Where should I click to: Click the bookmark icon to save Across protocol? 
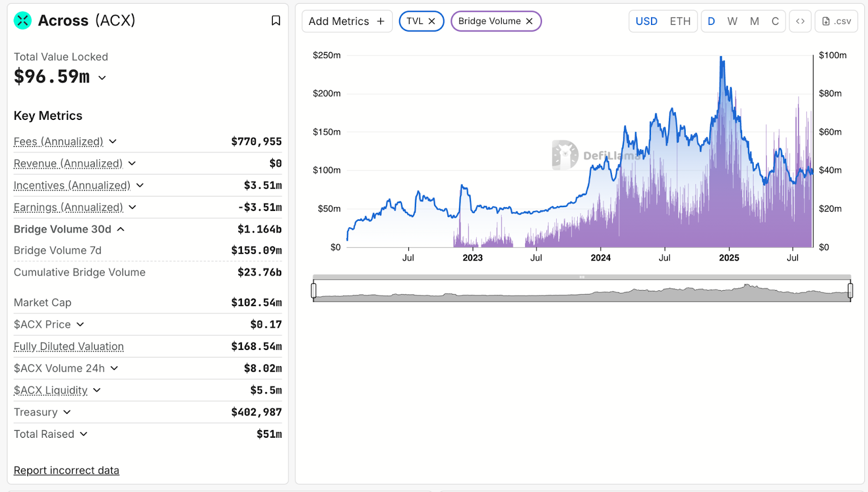pyautogui.click(x=276, y=20)
